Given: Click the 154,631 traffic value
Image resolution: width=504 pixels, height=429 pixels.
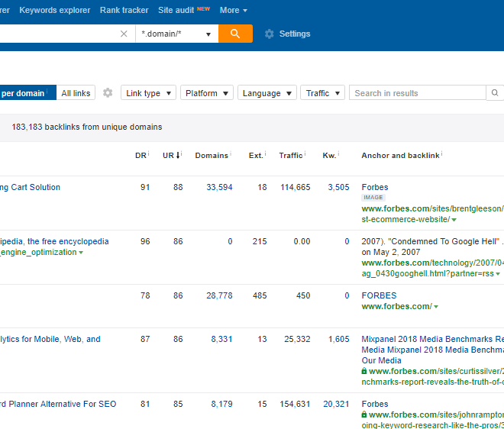Looking at the screenshot, I should (295, 404).
